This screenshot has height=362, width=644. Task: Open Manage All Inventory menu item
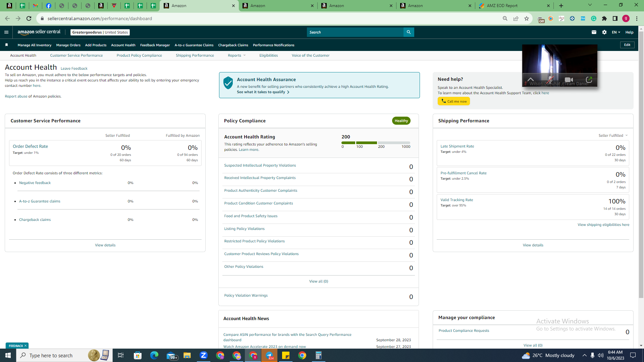tap(35, 45)
